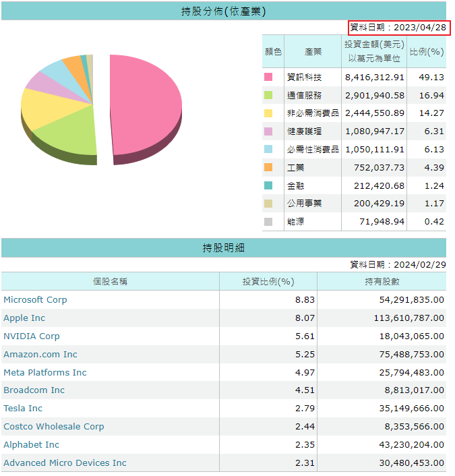Click the highlighted 資料日期 2023/04/28 label
Viewport: 455px width, 476px height.
click(398, 28)
